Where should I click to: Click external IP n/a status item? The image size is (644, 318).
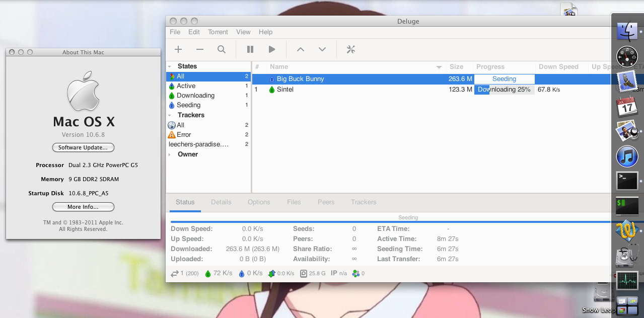339,273
